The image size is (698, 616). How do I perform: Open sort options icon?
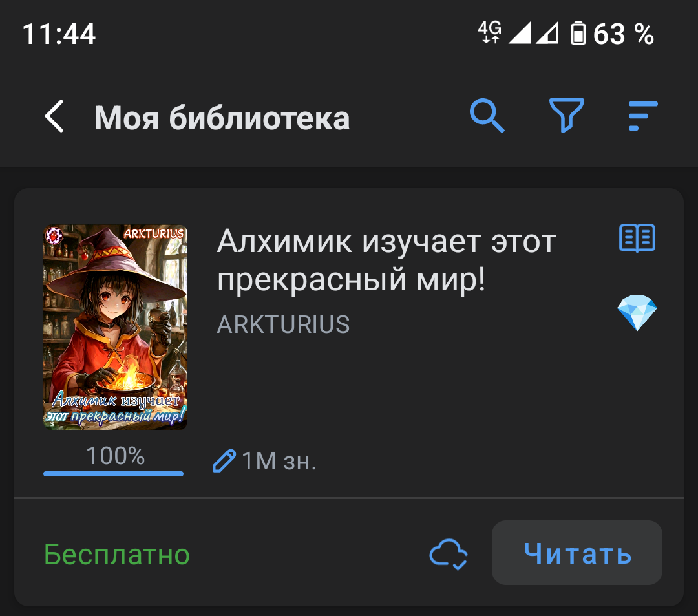click(x=643, y=116)
